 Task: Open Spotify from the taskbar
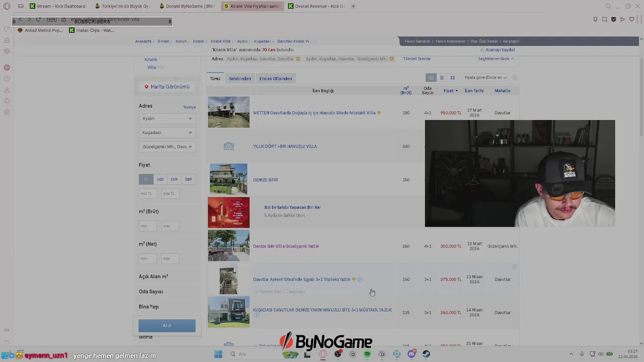(x=367, y=354)
